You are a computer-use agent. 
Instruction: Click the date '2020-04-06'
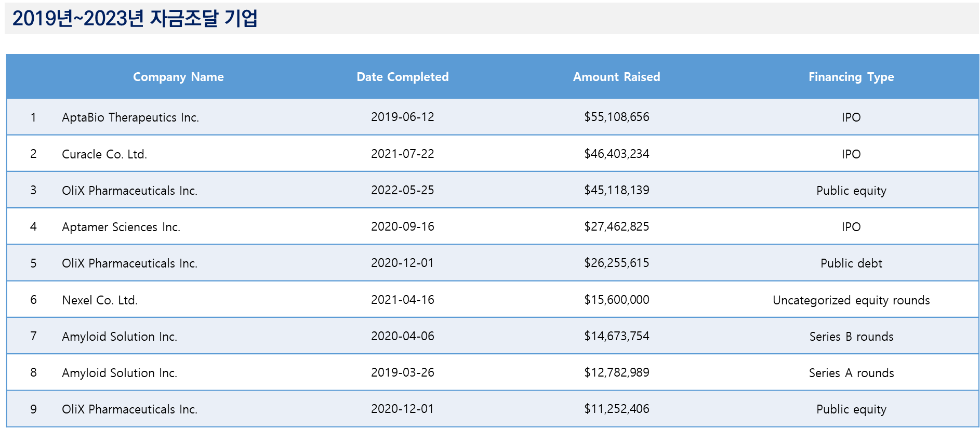(403, 336)
